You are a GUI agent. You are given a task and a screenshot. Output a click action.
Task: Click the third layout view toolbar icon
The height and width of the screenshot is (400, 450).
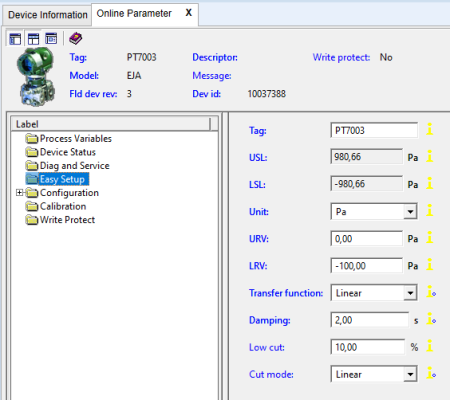51,39
